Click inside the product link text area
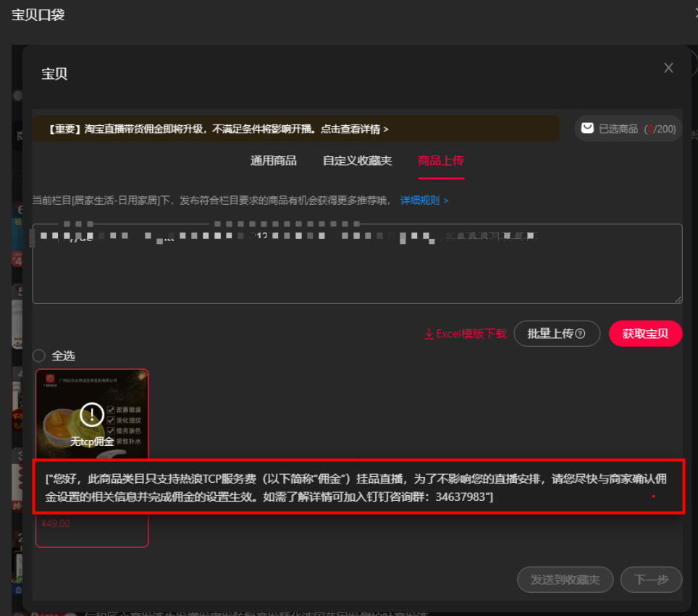698x616 pixels. point(357,264)
